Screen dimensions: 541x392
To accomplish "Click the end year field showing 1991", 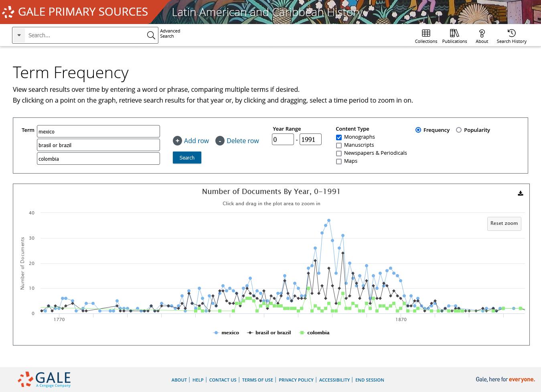I will [x=310, y=139].
